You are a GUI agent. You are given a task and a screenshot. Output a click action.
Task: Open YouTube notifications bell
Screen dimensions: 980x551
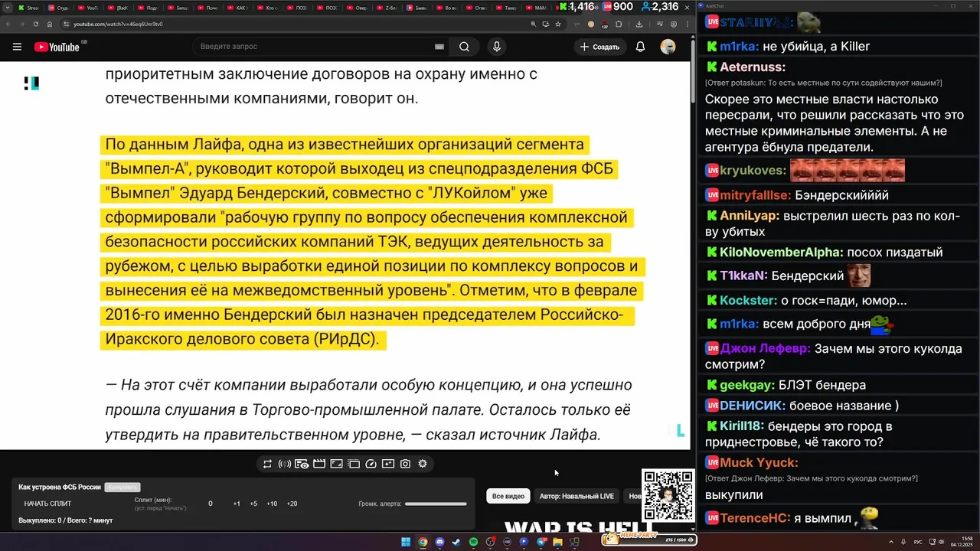(640, 47)
